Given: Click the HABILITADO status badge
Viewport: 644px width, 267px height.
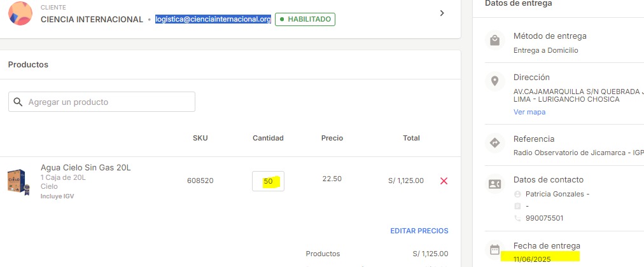Looking at the screenshot, I should coord(305,19).
